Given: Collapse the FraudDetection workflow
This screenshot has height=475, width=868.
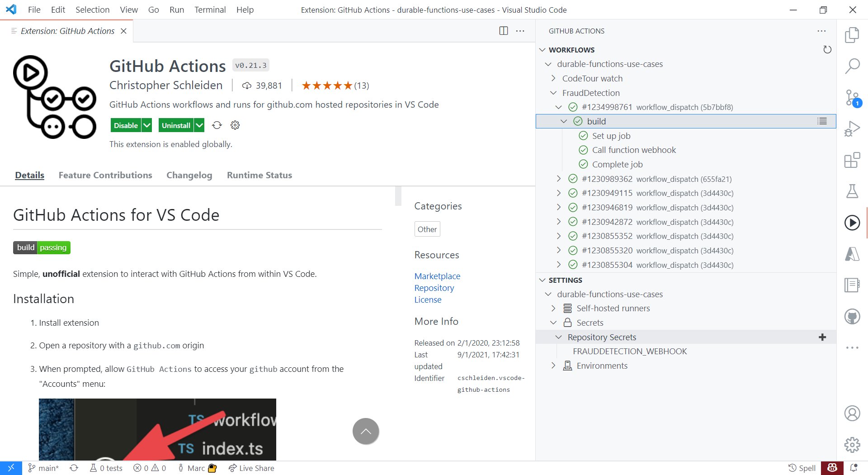Looking at the screenshot, I should pos(553,93).
